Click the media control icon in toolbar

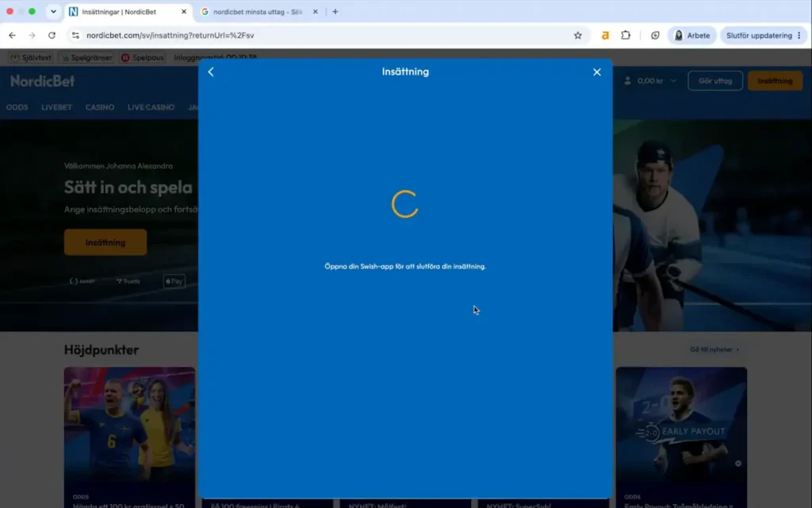pos(655,35)
